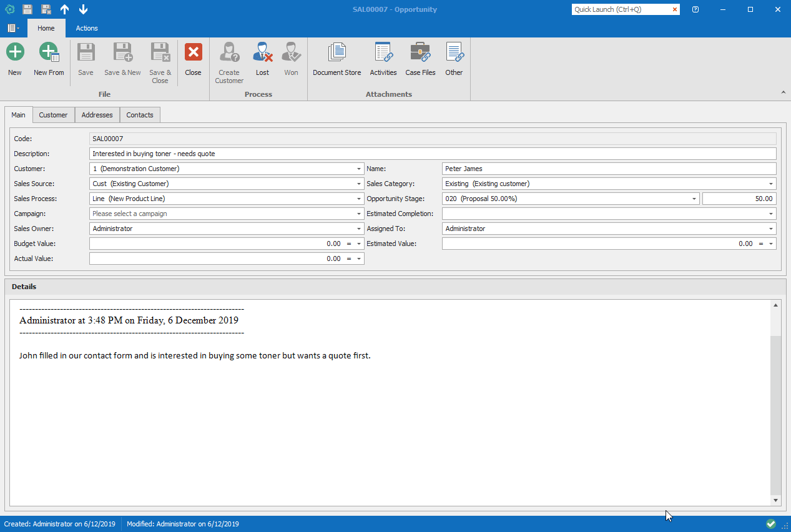Click the red Close icon in ribbon

tap(193, 52)
